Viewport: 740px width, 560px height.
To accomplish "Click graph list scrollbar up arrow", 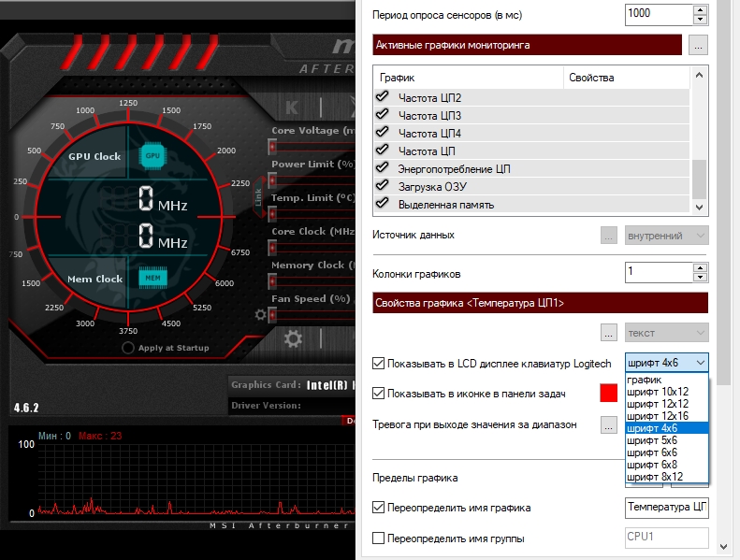I will tap(700, 76).
